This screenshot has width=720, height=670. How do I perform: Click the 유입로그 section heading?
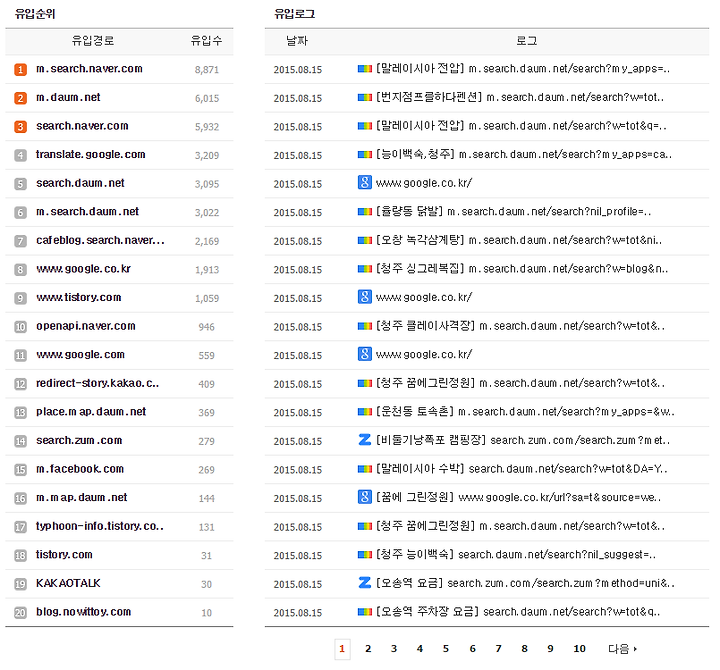point(294,14)
